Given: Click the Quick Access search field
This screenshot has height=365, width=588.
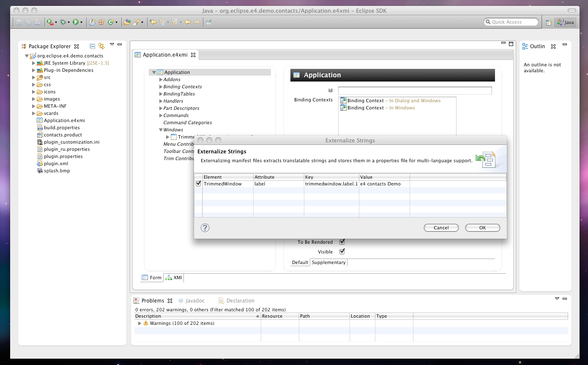Looking at the screenshot, I should [511, 22].
